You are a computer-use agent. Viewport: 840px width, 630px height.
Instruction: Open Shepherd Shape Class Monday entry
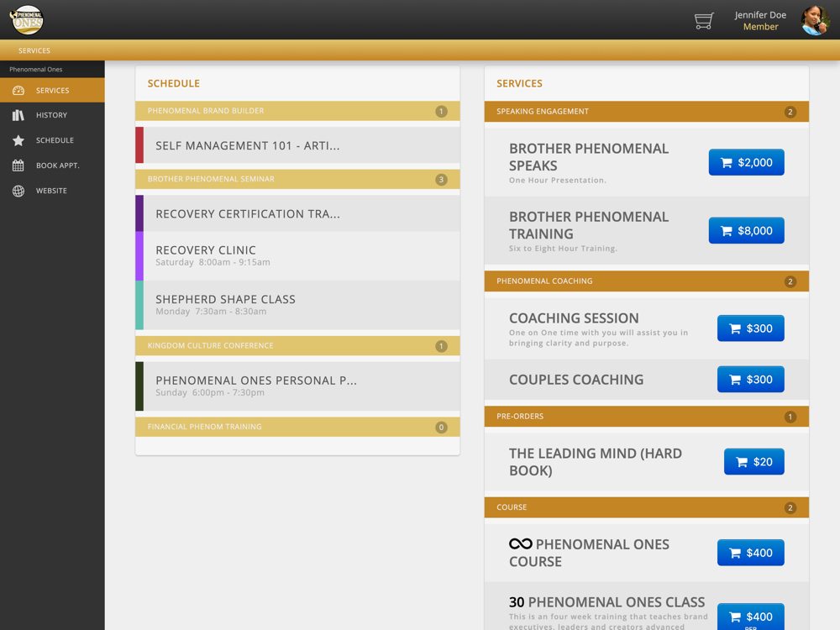tap(297, 305)
